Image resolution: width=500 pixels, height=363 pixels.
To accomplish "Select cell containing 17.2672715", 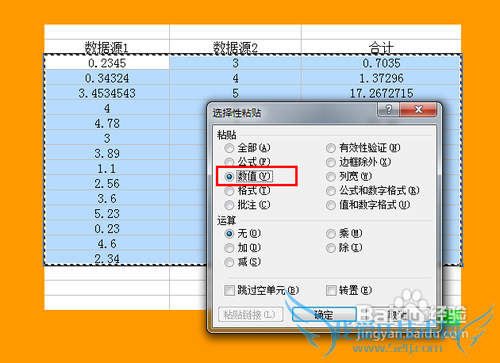I will (381, 93).
